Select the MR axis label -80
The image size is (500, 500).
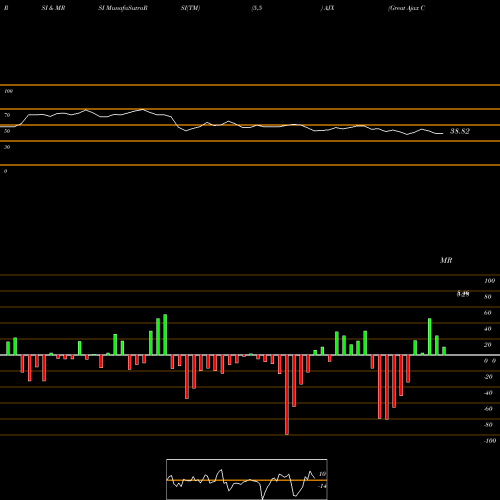488,425
